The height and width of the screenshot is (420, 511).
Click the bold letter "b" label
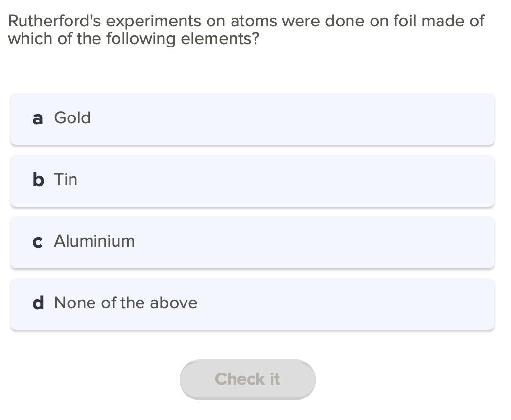coord(38,180)
